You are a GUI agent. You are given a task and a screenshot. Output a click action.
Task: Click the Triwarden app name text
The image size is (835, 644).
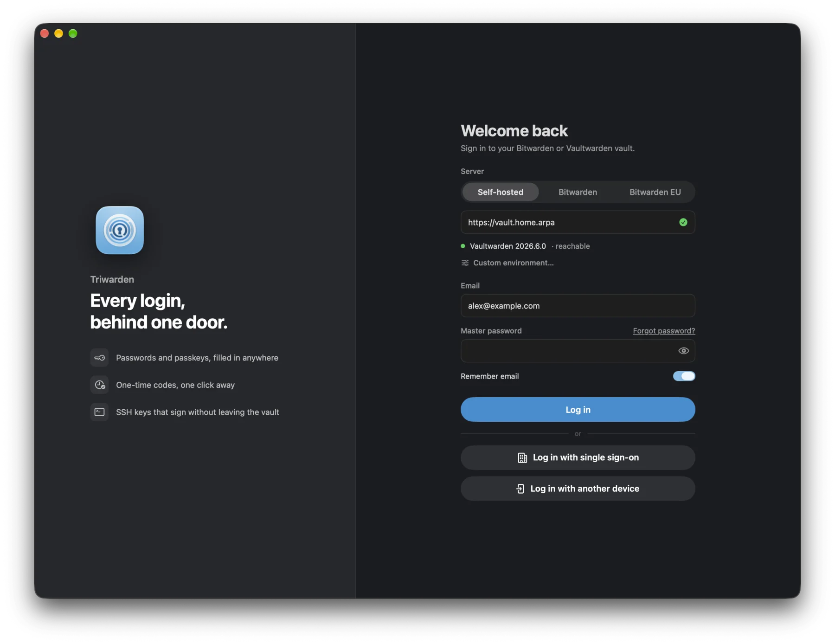[112, 279]
